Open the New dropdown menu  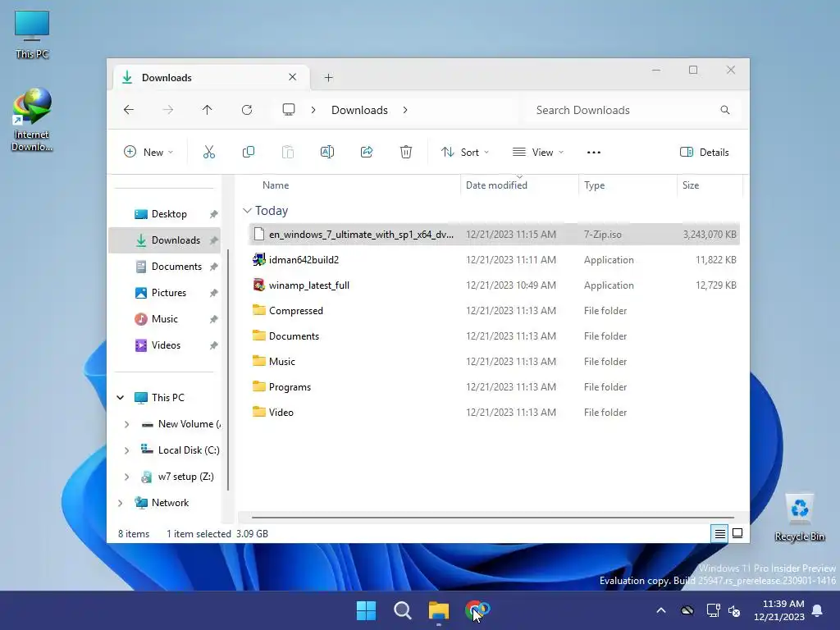coord(148,152)
